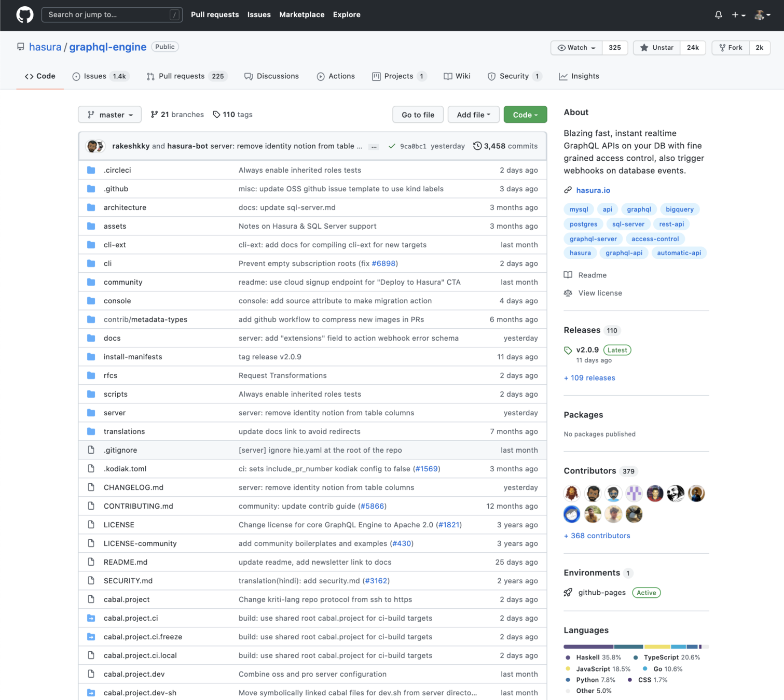Open the github-pages environment

tap(602, 593)
